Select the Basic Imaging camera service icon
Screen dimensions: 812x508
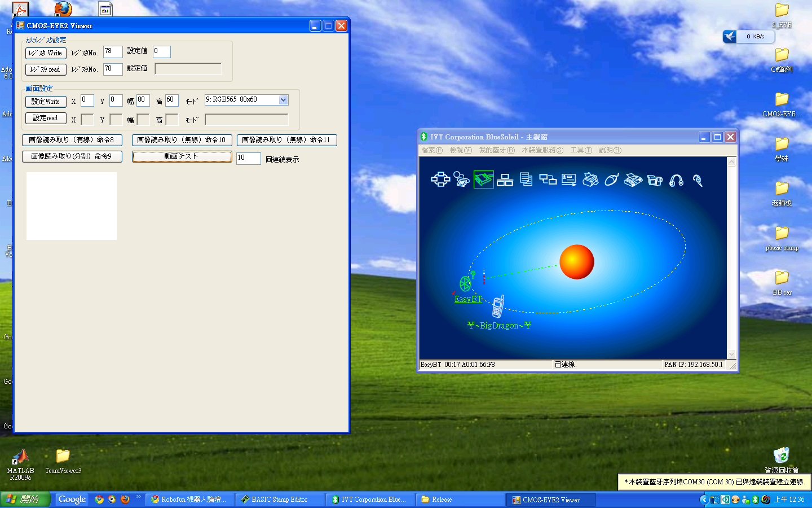click(655, 181)
